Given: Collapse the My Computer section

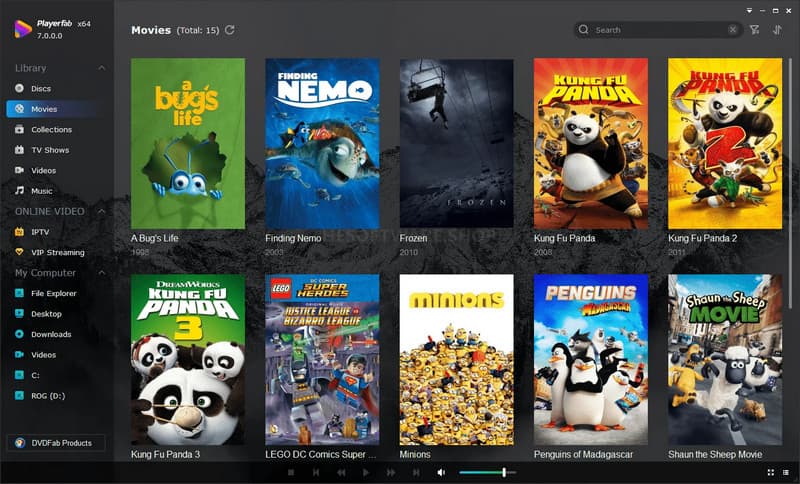Looking at the screenshot, I should 102,273.
